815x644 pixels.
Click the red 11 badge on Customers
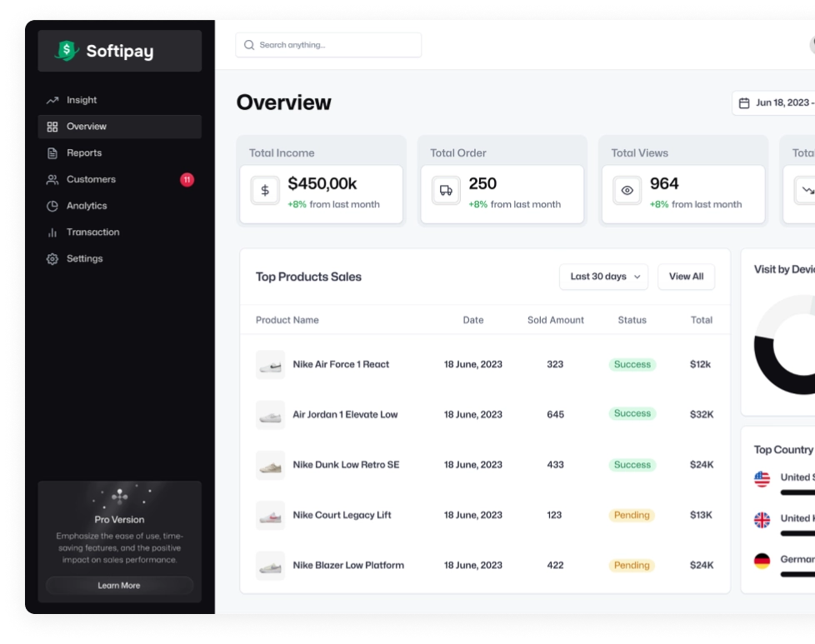[187, 179]
